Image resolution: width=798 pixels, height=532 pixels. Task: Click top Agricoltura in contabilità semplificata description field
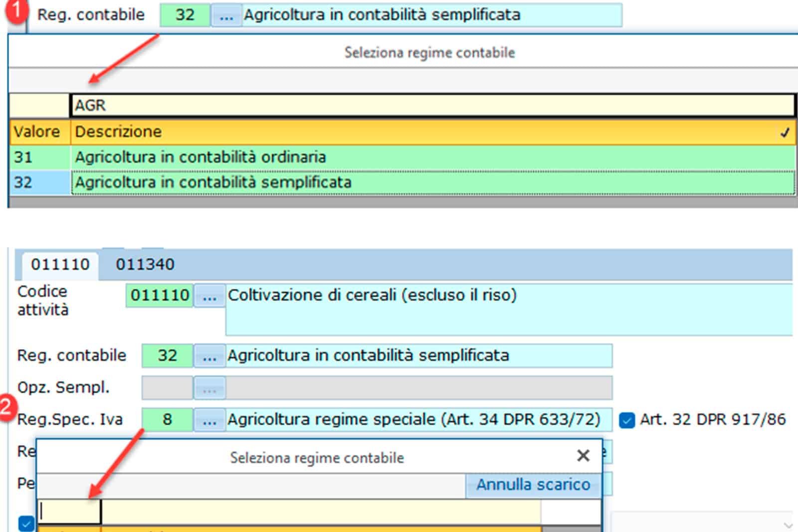click(432, 15)
